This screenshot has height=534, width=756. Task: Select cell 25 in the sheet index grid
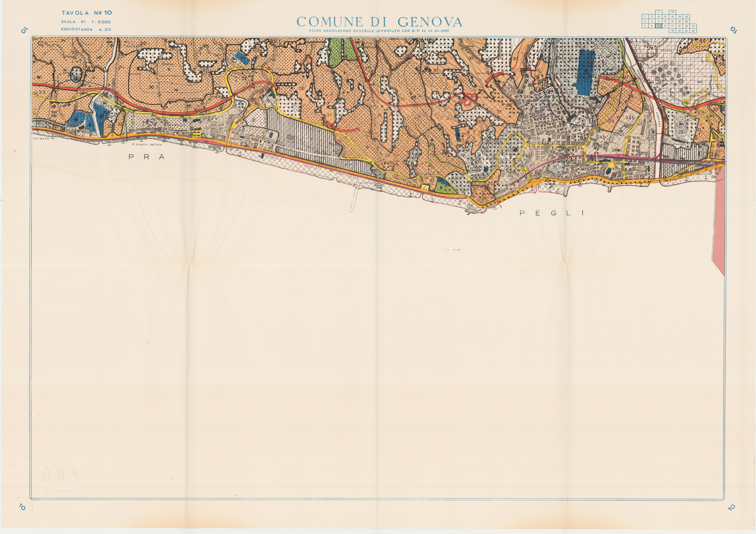point(686,26)
